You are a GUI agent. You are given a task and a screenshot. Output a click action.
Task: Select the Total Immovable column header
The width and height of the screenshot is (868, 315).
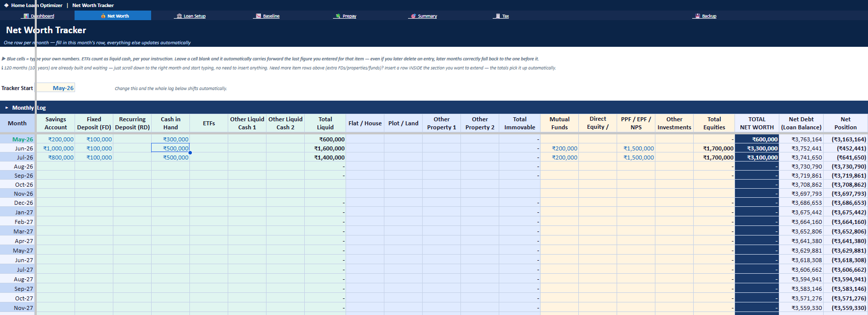point(519,123)
